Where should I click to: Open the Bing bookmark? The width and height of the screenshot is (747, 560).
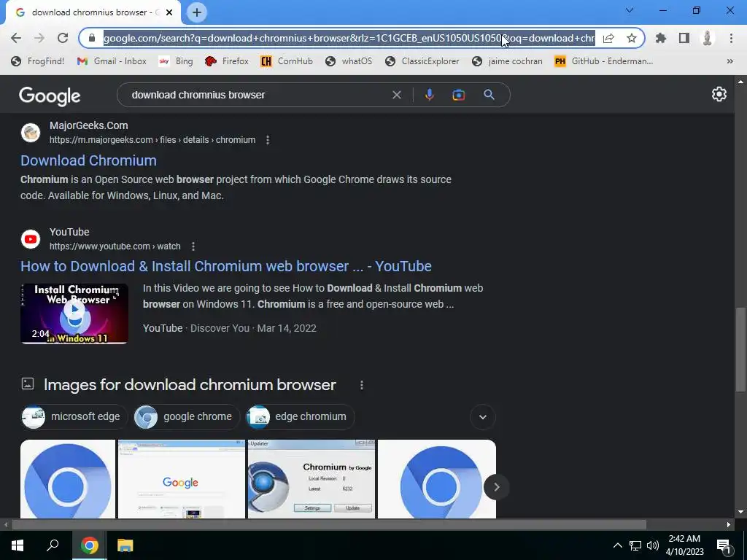pos(176,61)
